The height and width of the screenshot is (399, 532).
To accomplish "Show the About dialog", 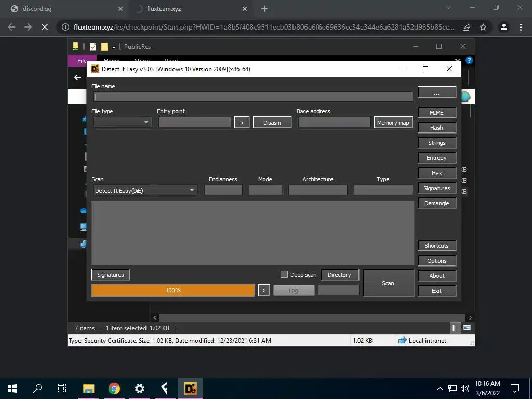I will point(436,276).
